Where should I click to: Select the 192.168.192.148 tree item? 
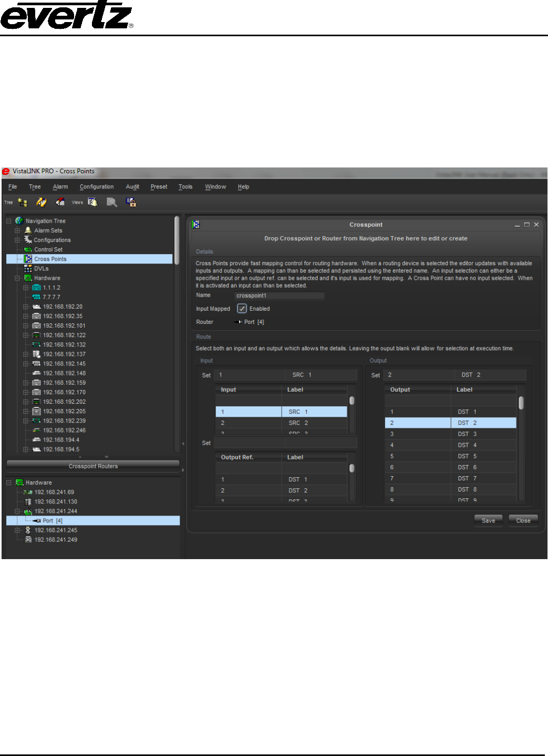pyautogui.click(x=64, y=373)
